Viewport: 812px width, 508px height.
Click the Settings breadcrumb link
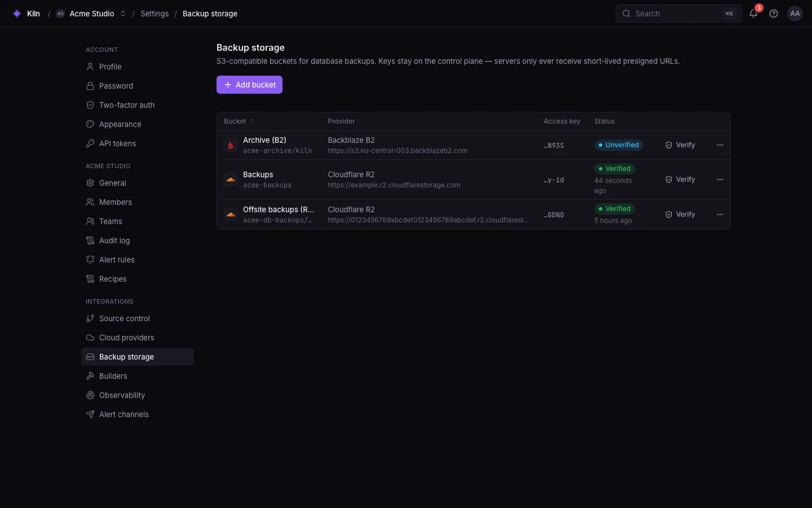pyautogui.click(x=155, y=14)
